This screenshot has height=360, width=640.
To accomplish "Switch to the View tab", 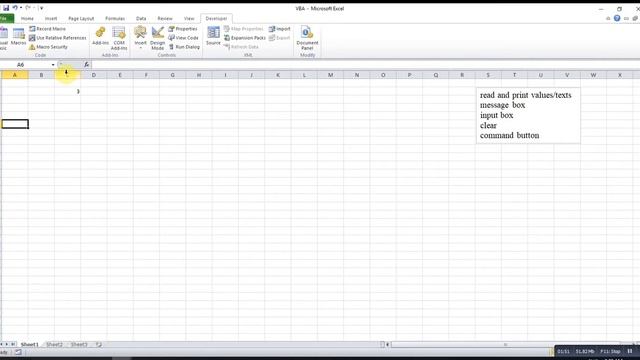I will pos(189,18).
